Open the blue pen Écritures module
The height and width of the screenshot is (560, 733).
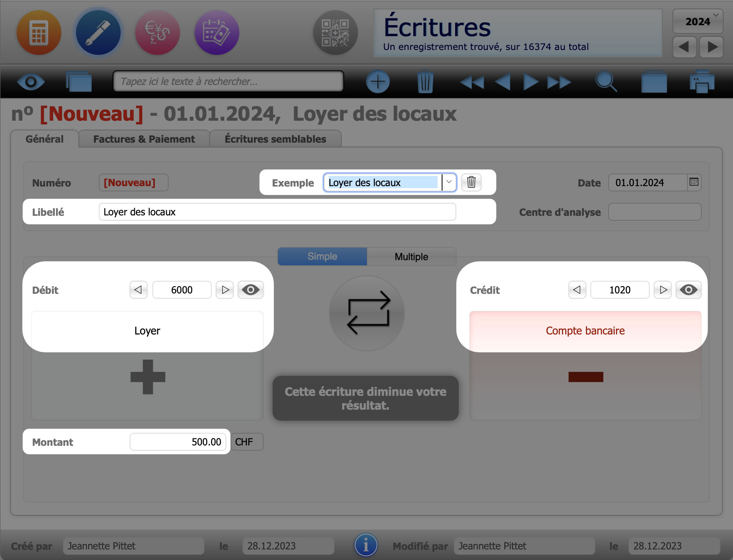(x=98, y=33)
